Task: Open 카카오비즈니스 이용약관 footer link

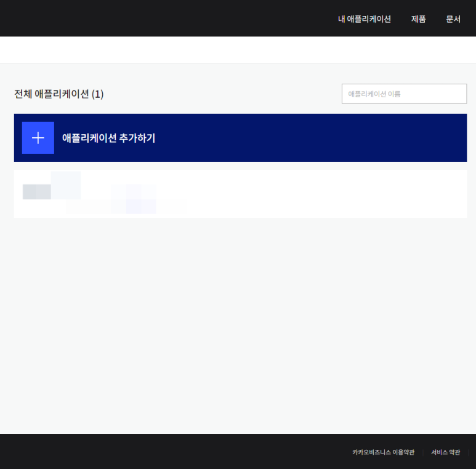Action: tap(383, 452)
